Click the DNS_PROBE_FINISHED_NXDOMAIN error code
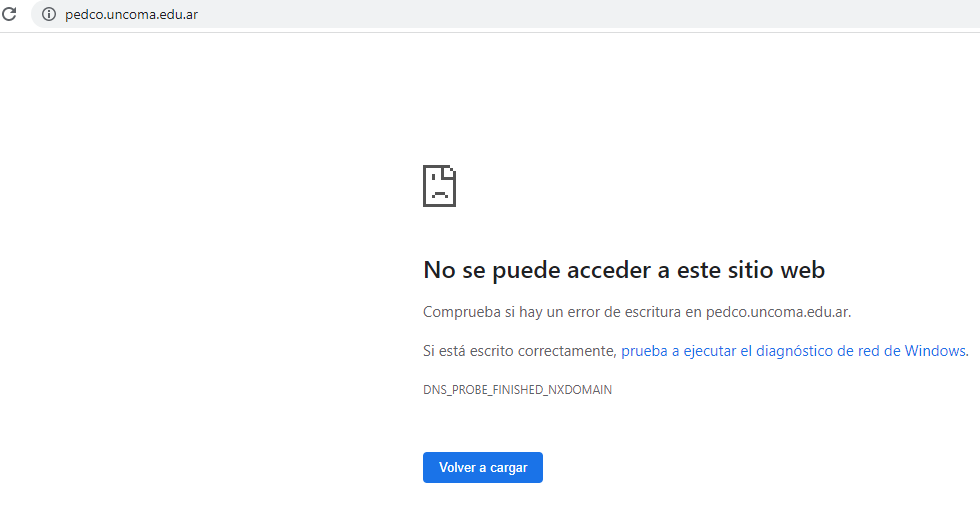The height and width of the screenshot is (524, 980). pos(517,390)
